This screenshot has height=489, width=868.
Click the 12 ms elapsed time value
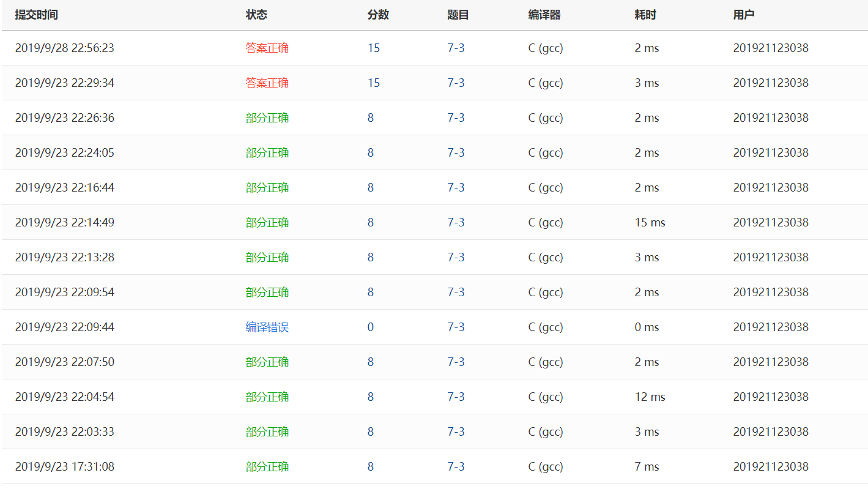pyautogui.click(x=650, y=397)
